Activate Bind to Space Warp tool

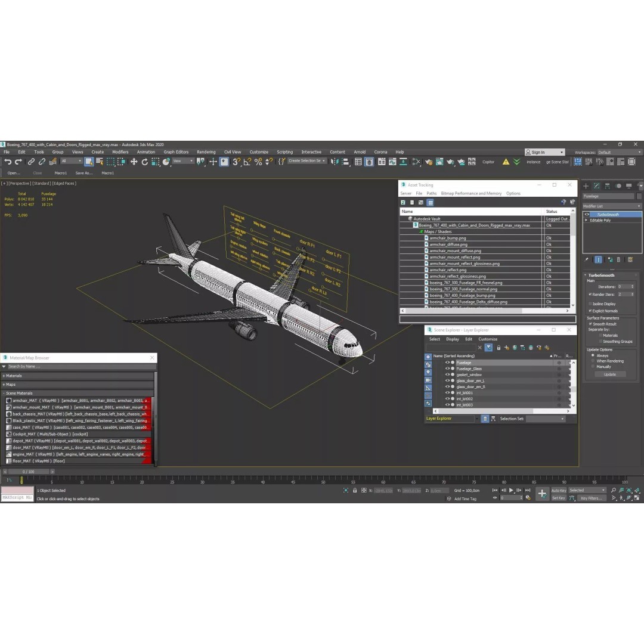point(52,162)
